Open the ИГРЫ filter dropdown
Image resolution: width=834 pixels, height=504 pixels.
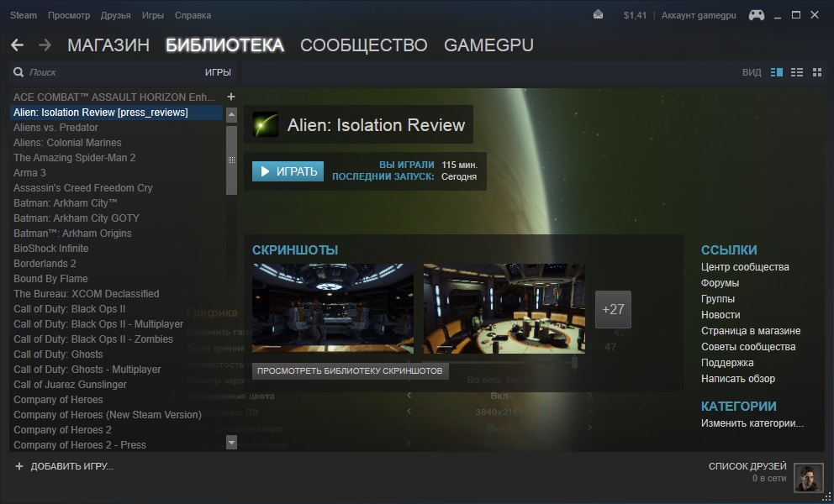tap(218, 72)
